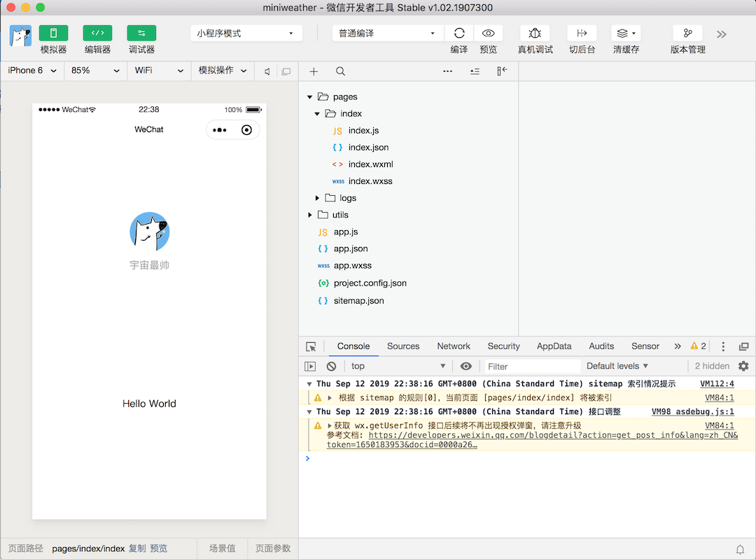Show more devtools tabs chevron

tap(678, 346)
